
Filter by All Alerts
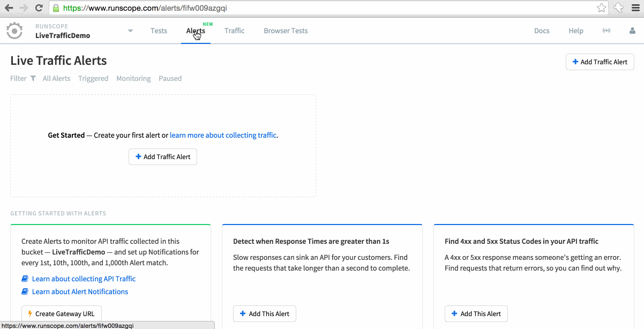point(56,78)
